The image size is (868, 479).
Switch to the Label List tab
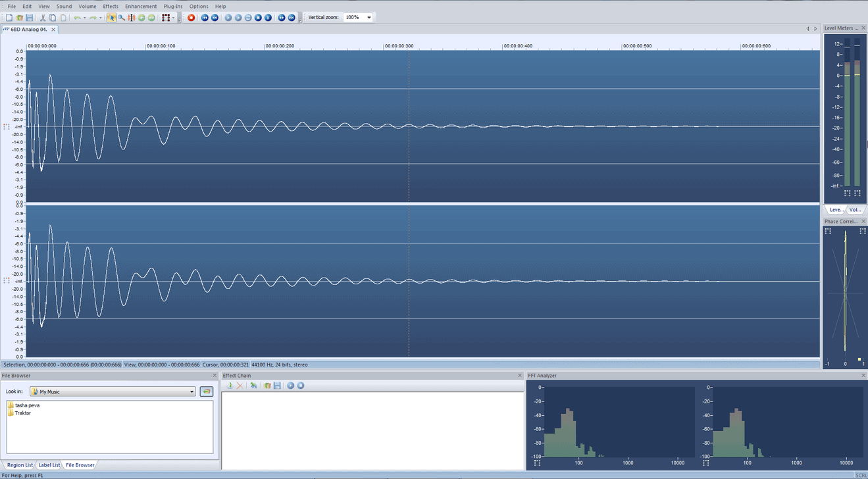[x=49, y=465]
